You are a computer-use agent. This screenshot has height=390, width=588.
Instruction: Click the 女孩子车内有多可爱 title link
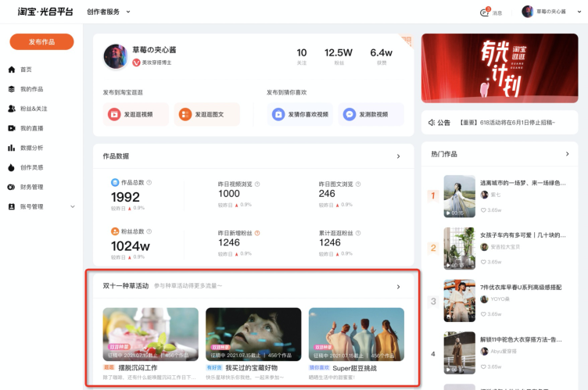click(x=523, y=235)
